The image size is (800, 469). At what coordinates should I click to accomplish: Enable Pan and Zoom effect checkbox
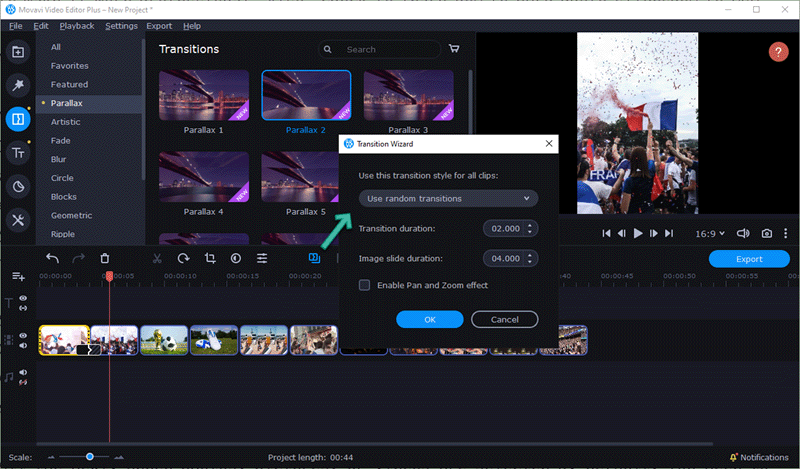pos(364,285)
